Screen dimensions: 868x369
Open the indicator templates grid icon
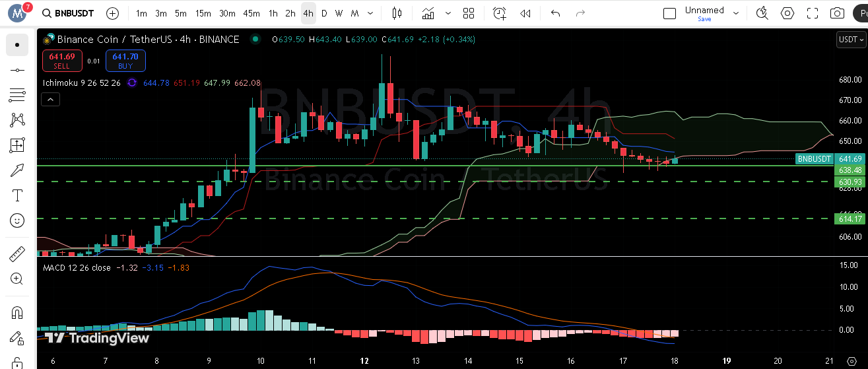(x=469, y=13)
